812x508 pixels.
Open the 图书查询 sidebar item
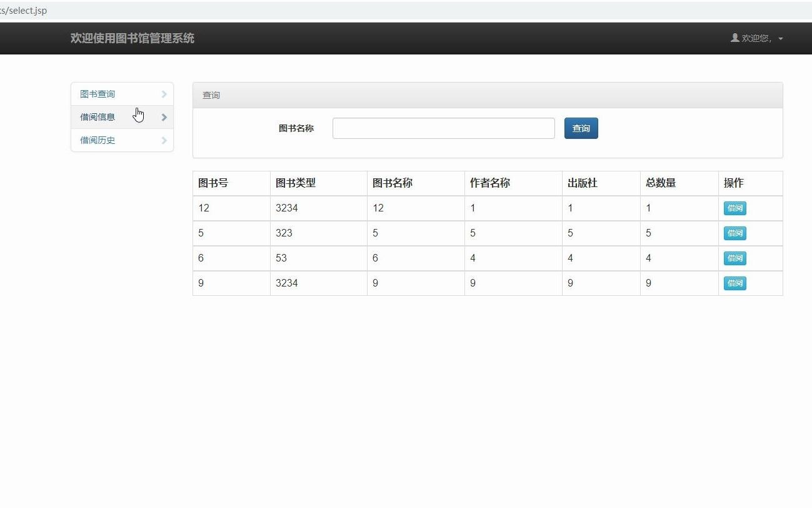122,94
